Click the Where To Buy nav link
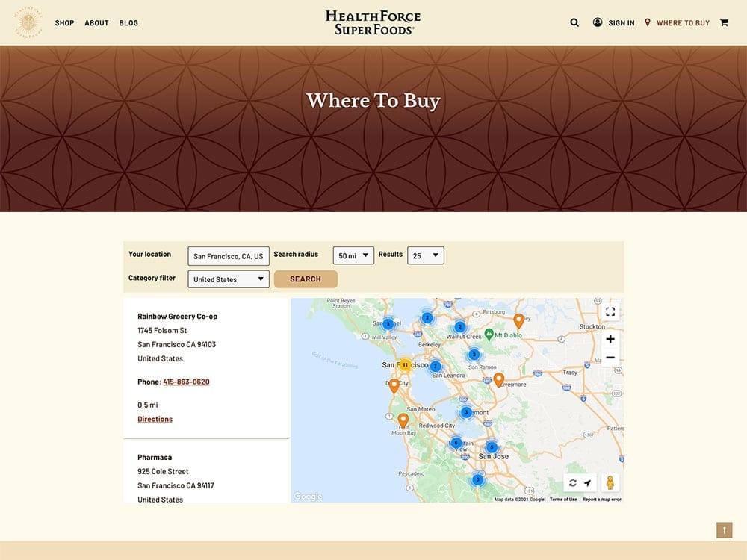 684,23
